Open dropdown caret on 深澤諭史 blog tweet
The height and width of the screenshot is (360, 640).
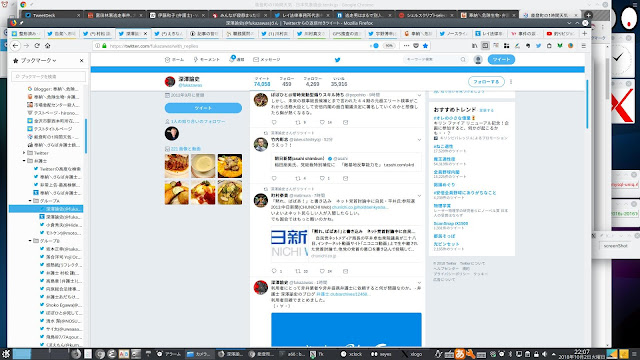coord(419,282)
